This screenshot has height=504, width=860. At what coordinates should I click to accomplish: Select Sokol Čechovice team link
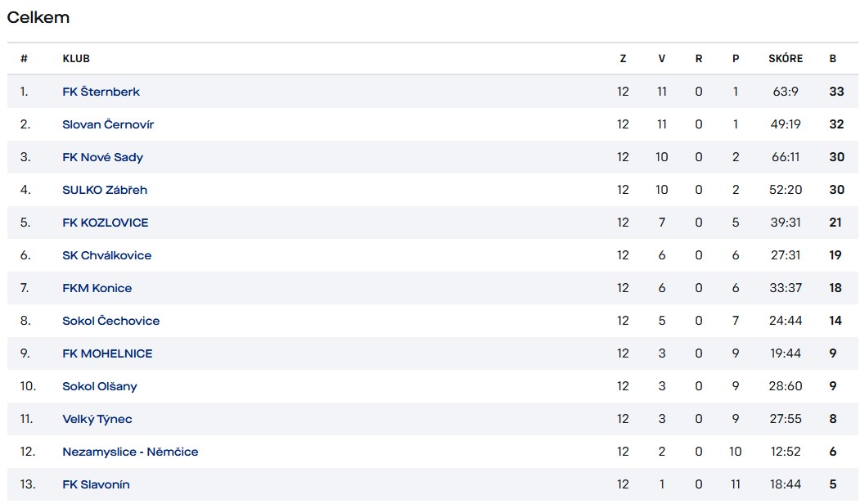[110, 321]
